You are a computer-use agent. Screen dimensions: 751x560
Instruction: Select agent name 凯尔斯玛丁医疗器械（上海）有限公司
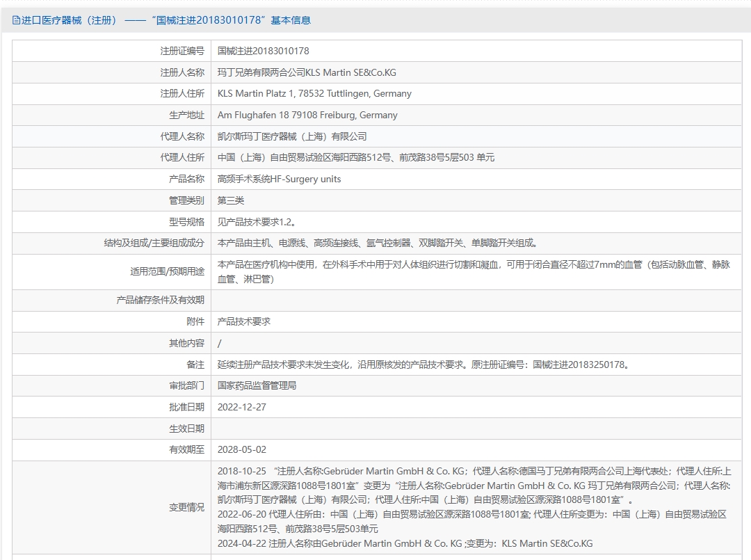[291, 136]
